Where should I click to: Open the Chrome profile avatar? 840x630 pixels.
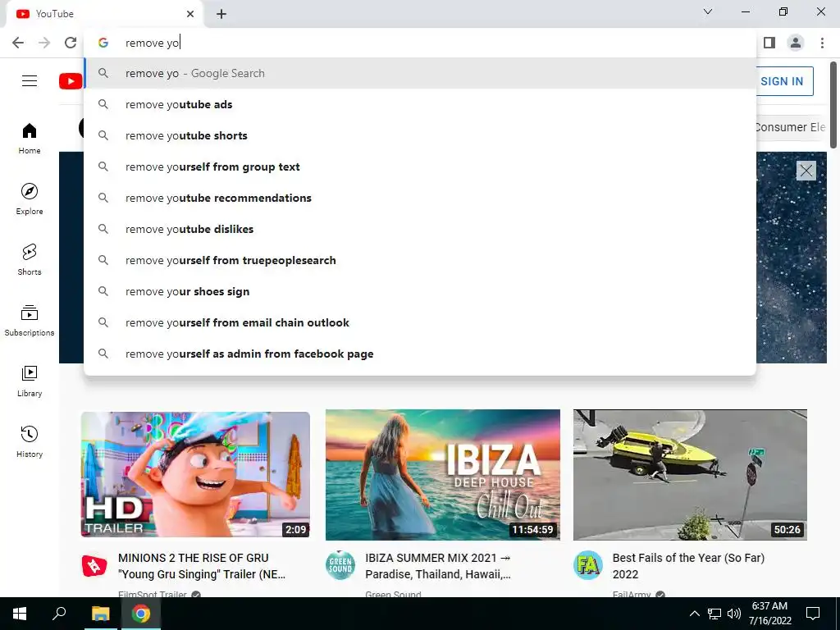(796, 43)
